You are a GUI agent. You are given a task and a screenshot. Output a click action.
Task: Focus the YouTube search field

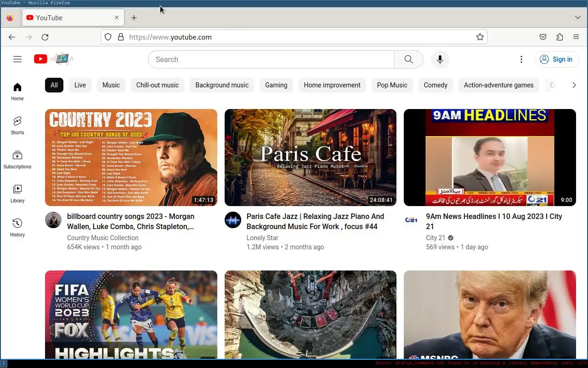point(271,59)
